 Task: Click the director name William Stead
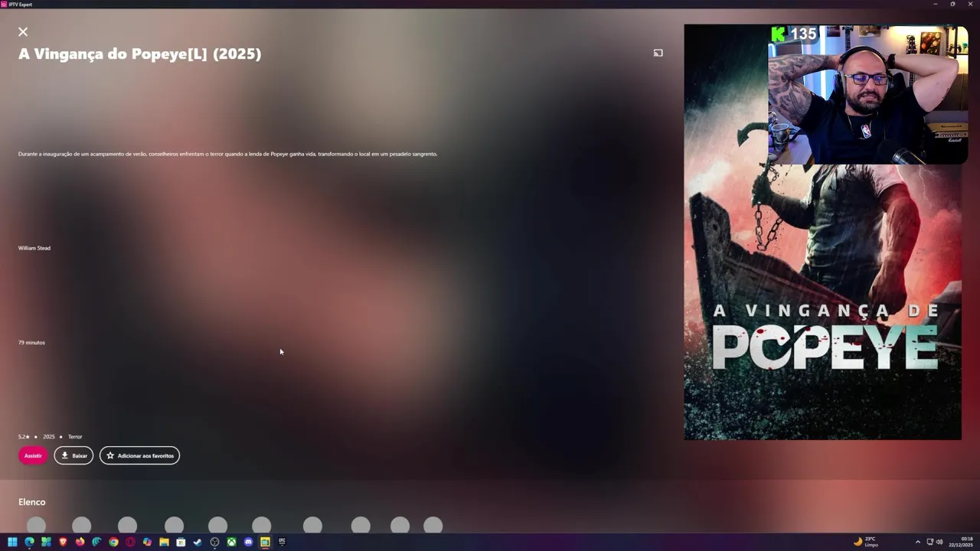(34, 248)
